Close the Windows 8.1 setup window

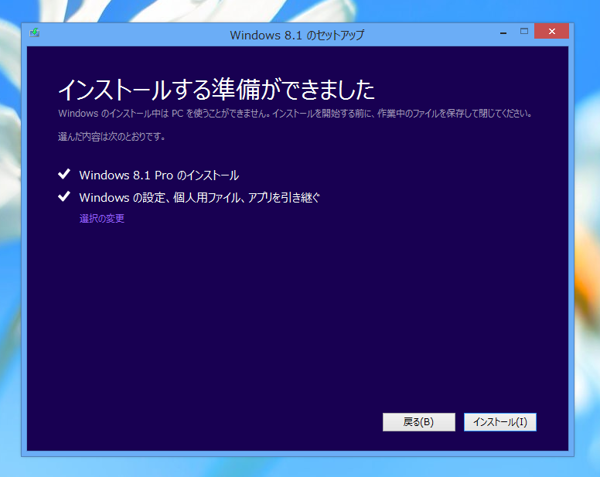tap(551, 31)
